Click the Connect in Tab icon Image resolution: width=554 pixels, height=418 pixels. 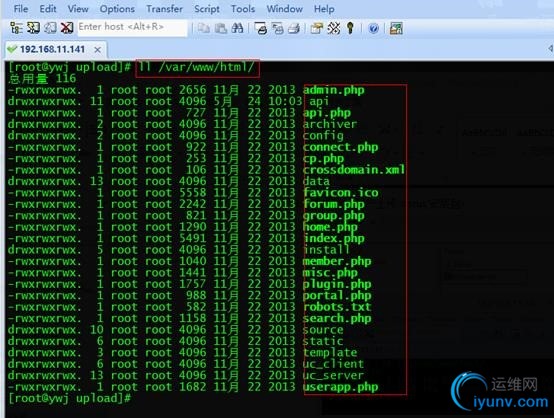coord(50,28)
